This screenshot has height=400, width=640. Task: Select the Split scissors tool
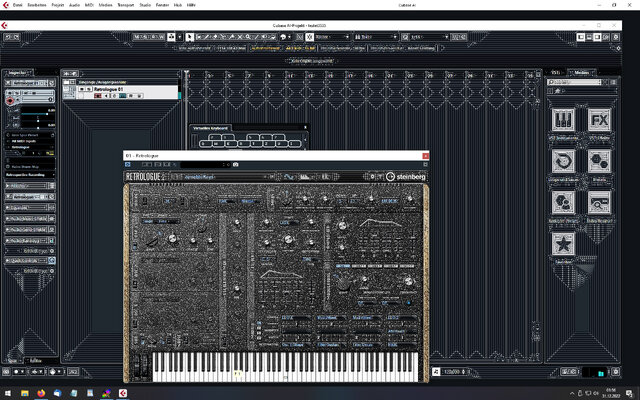[x=223, y=37]
